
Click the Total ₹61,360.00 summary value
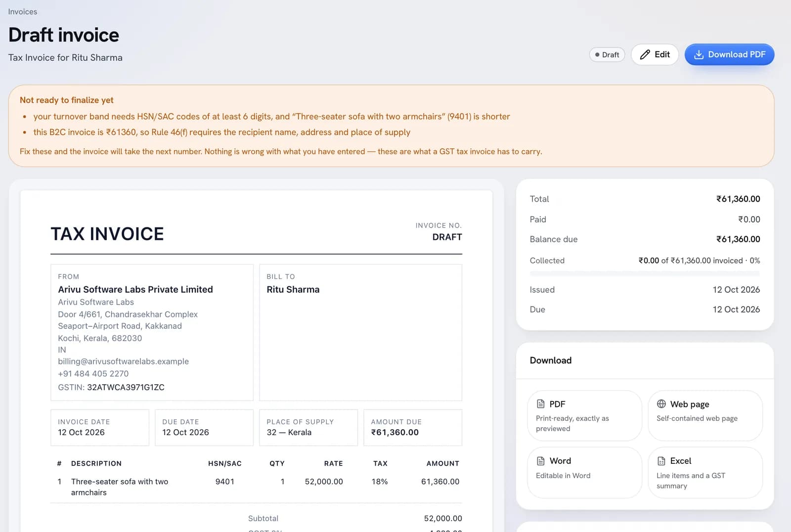pos(738,199)
